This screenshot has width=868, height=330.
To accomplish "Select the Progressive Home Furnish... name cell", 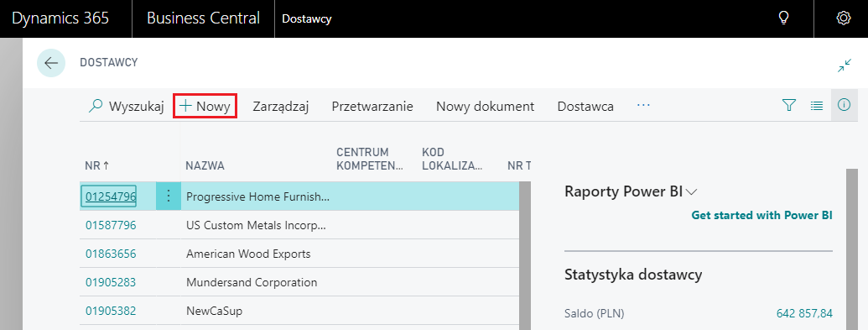I will point(257,196).
